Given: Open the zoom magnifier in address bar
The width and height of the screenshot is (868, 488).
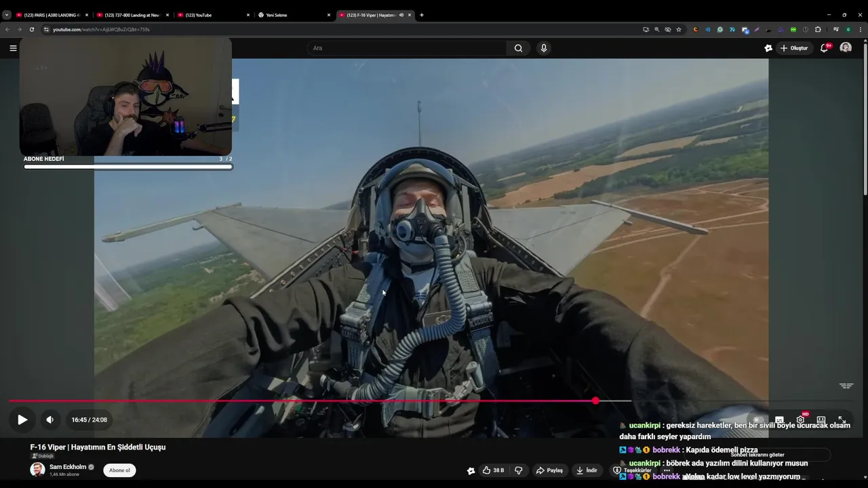Looking at the screenshot, I should (657, 29).
